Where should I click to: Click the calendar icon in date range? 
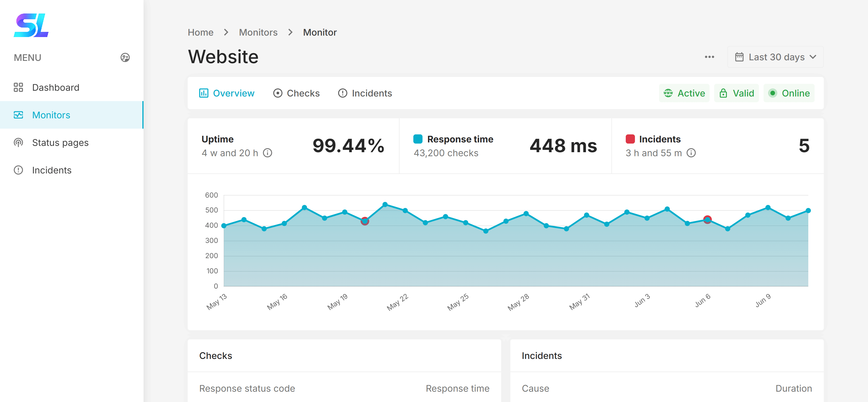click(x=739, y=57)
